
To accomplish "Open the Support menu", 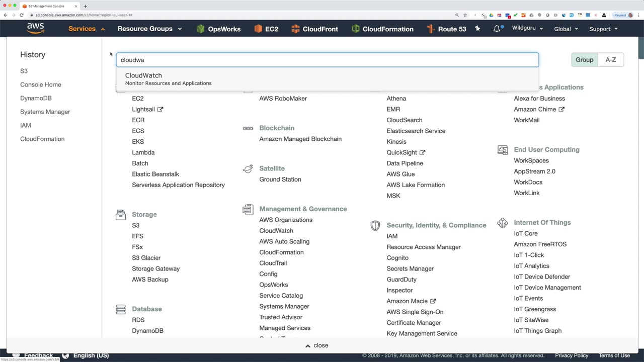I will (603, 29).
